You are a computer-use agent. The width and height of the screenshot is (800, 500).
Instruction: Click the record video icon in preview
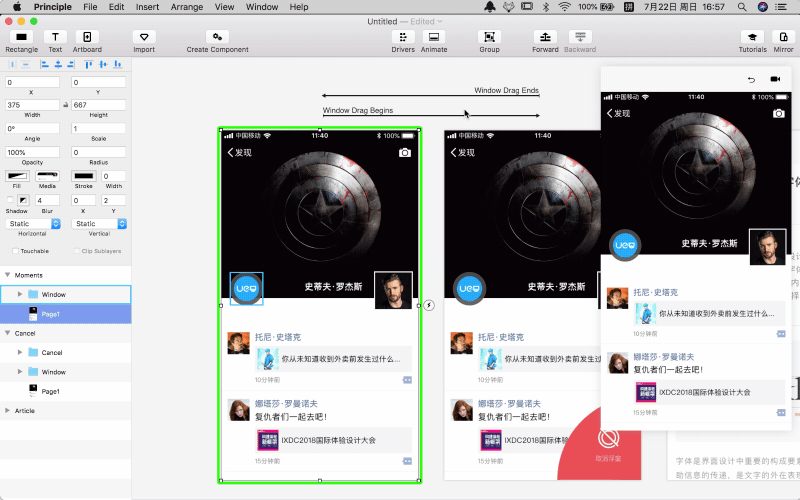(x=775, y=79)
